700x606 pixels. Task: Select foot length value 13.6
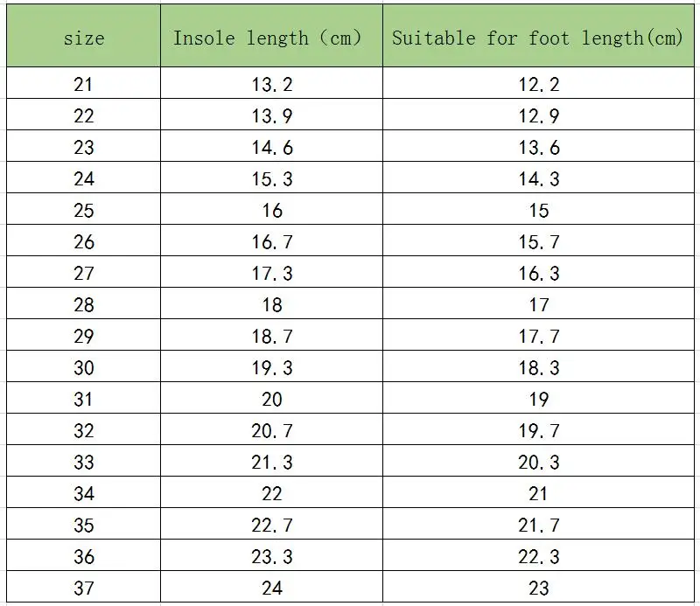coord(538,148)
